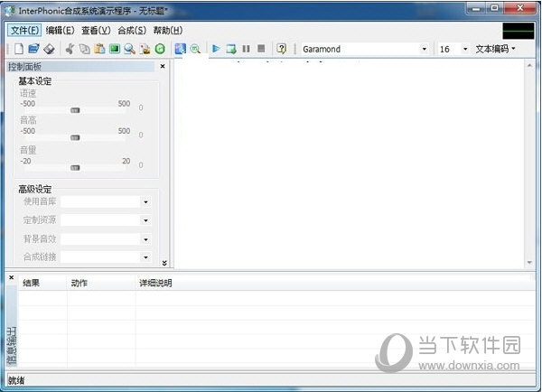Click the 语速 slider thumb

(x=75, y=110)
